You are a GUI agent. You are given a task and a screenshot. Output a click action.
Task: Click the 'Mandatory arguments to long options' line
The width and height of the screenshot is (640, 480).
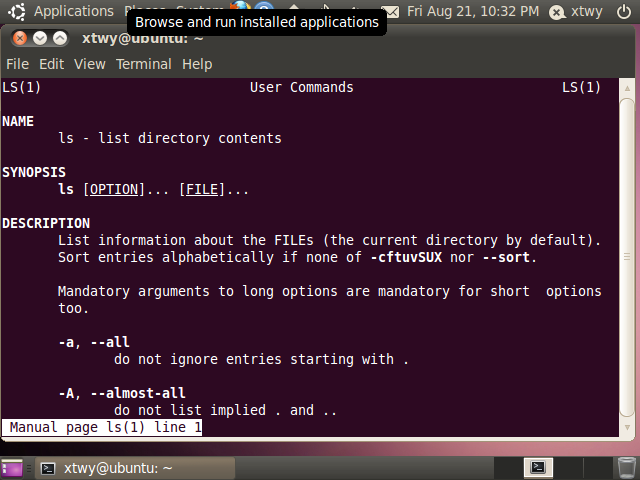click(x=330, y=291)
